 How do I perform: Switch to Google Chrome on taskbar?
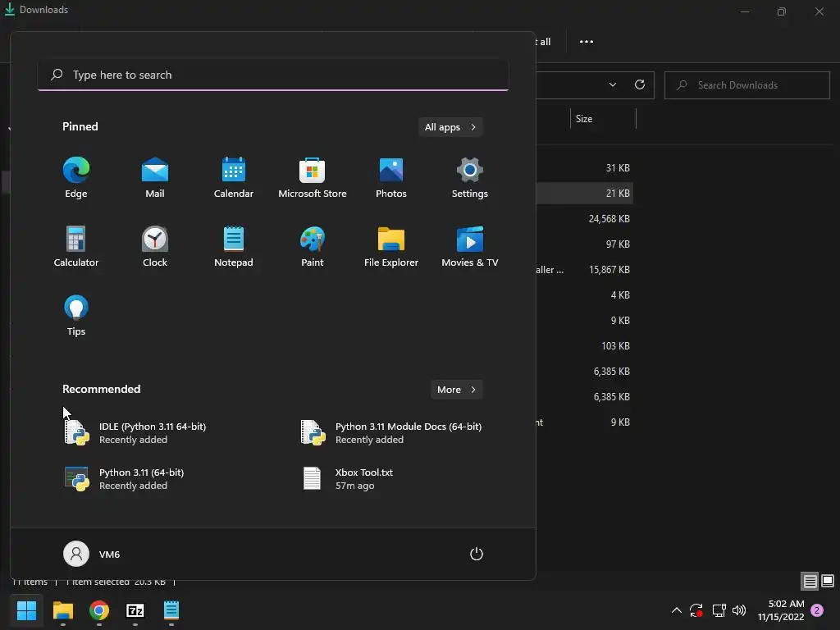[x=99, y=610]
